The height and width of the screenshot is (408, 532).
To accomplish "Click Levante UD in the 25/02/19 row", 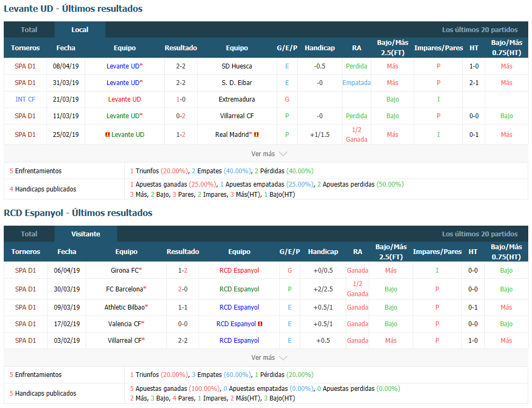I will (x=128, y=135).
